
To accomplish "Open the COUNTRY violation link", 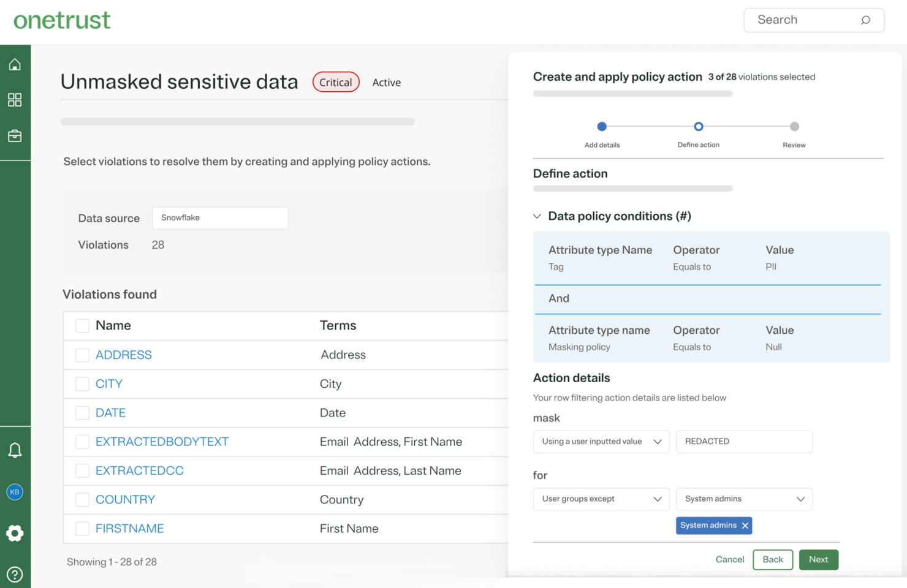I will (x=126, y=500).
